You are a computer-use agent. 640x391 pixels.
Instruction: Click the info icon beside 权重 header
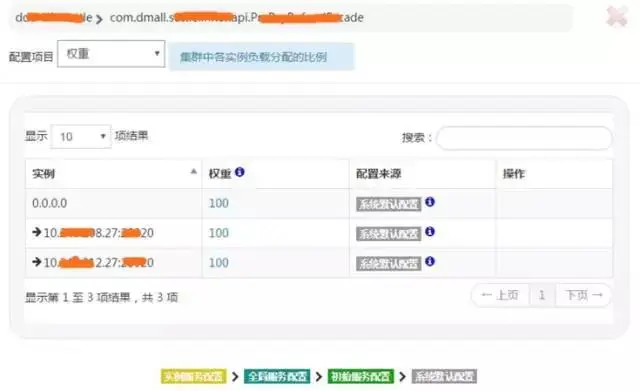pyautogui.click(x=240, y=172)
